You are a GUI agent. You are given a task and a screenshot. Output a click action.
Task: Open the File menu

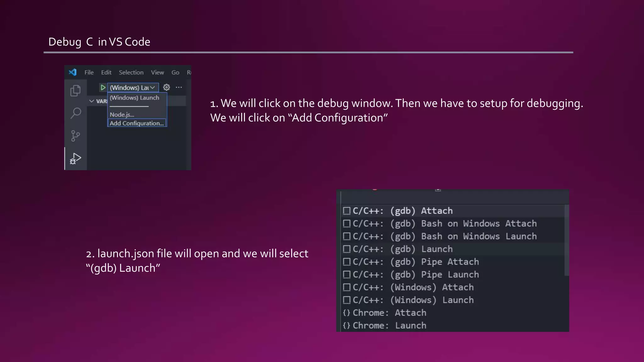click(89, 72)
